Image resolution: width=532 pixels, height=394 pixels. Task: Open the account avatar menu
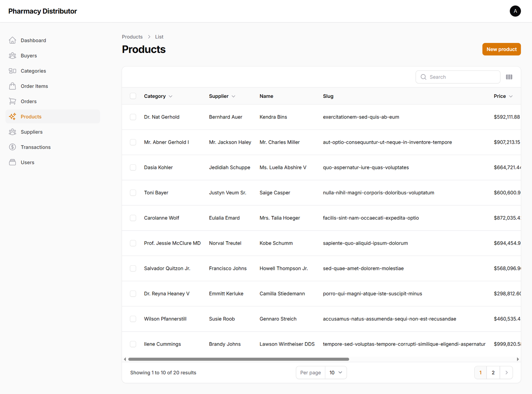coord(515,11)
